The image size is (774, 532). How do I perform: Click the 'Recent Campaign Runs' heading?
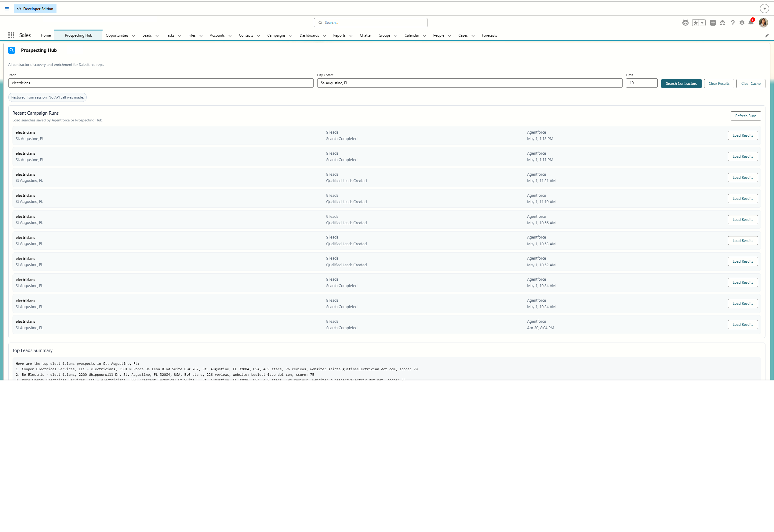(x=35, y=113)
